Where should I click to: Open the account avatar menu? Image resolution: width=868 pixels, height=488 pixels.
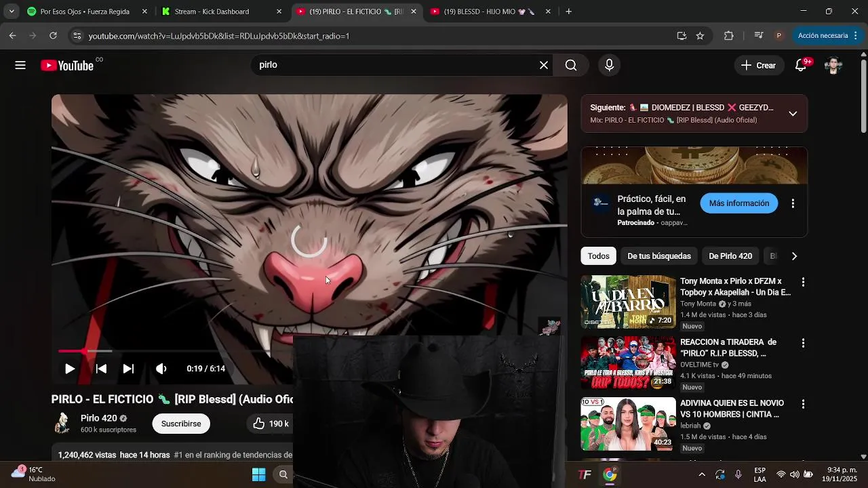click(833, 65)
